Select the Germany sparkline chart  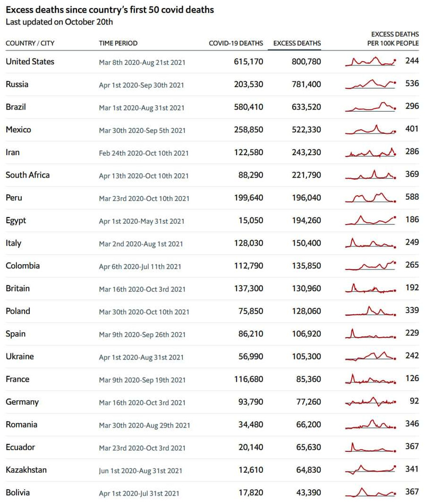click(x=370, y=402)
